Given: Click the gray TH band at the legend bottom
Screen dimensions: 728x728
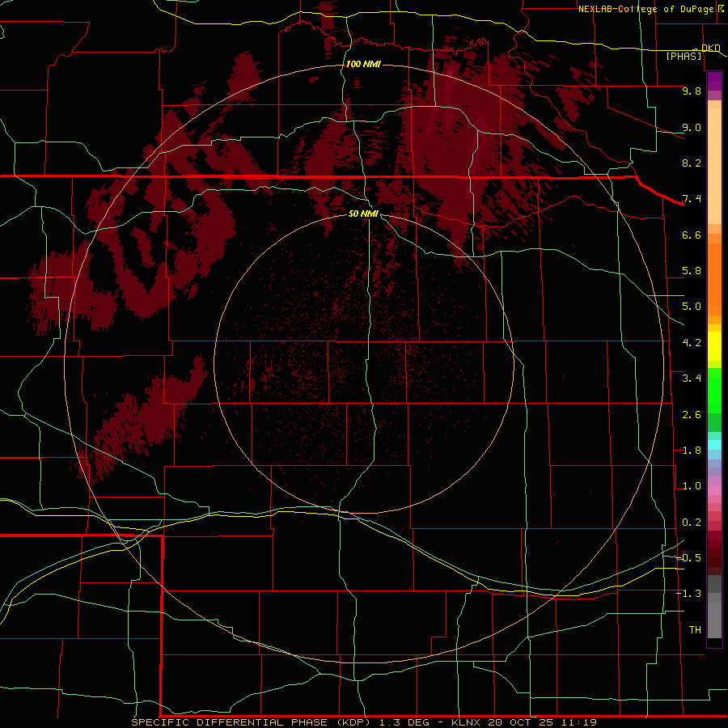Looking at the screenshot, I should [714, 620].
